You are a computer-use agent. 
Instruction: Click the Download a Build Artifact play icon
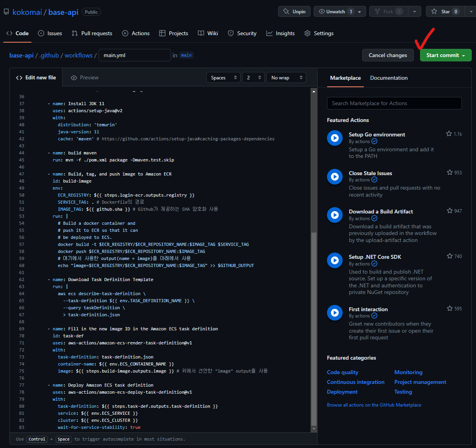click(335, 215)
